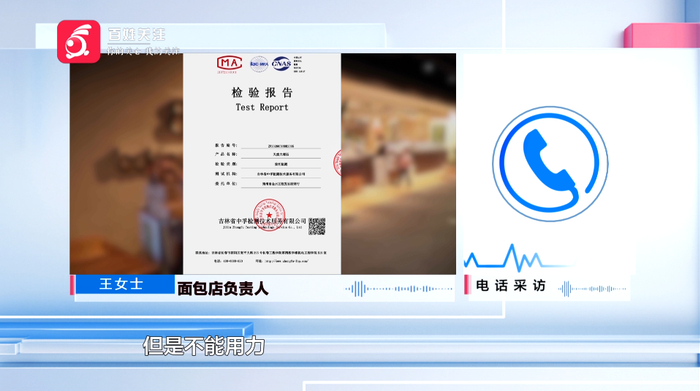Screen dimensions: 700x391
Task: Click the audio waveform beside 面包店负责人
Action: pyautogui.click(x=399, y=289)
